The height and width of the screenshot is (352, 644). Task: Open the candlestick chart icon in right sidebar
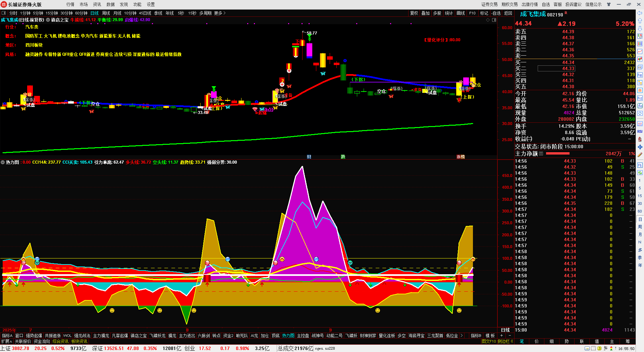click(x=640, y=59)
